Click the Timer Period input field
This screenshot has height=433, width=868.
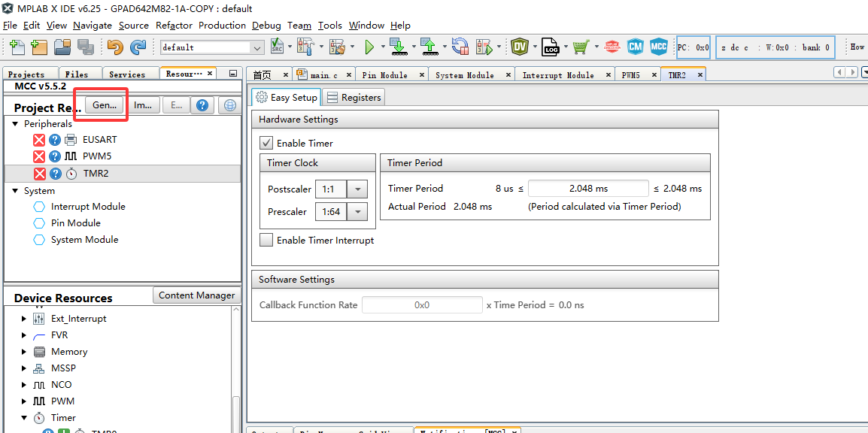(588, 189)
